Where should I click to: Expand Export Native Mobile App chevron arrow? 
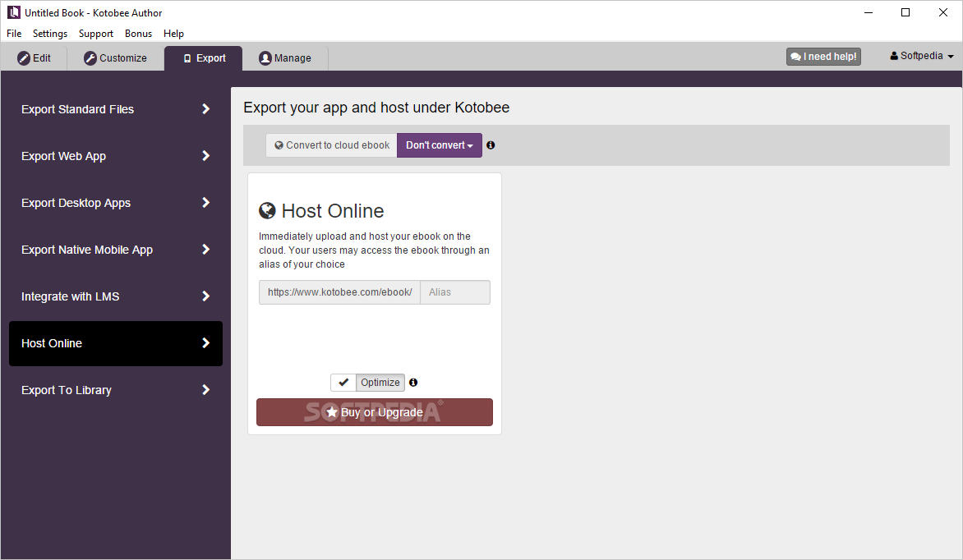pos(205,250)
